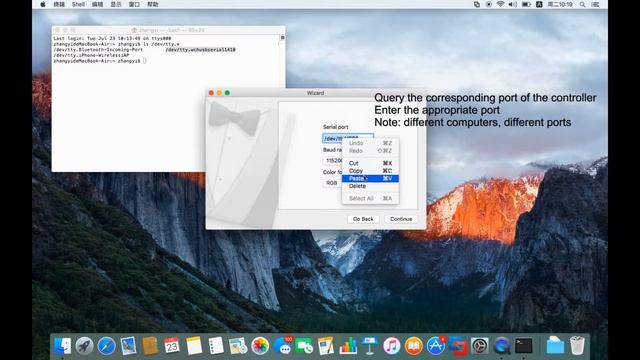The width and height of the screenshot is (640, 360).
Task: Click /dev/tty.iPhone-WirelessiAP text in Terminal
Action: pos(91,55)
